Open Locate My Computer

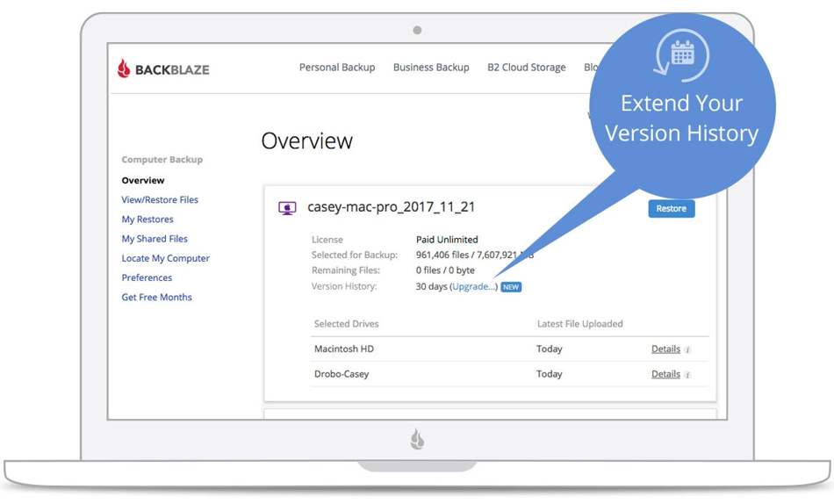pyautogui.click(x=165, y=258)
